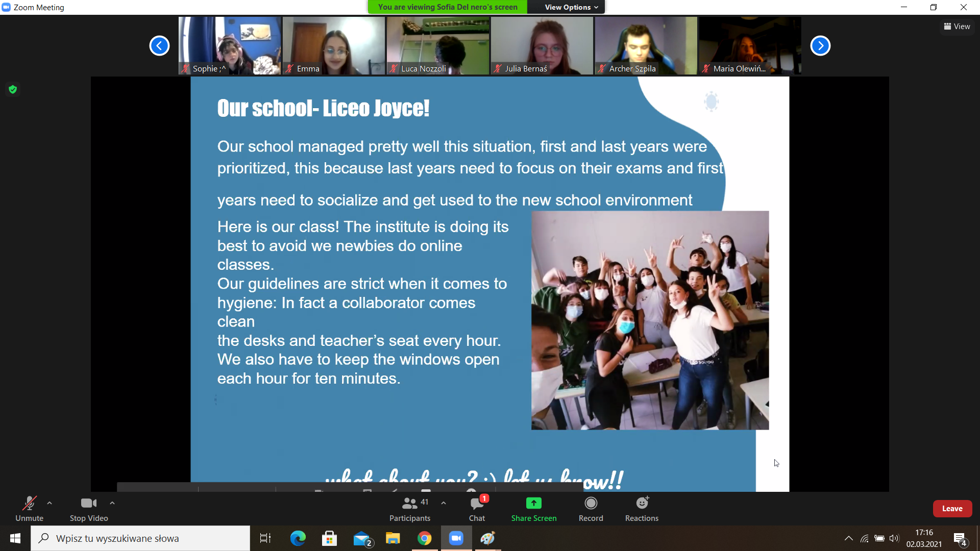Image resolution: width=980 pixels, height=551 pixels.
Task: Start recording with Record button
Action: coord(591,509)
